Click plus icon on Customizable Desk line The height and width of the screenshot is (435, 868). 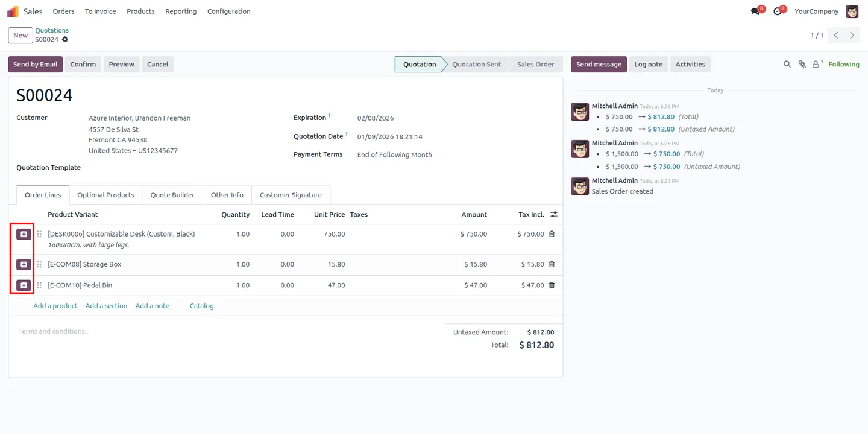coord(24,234)
